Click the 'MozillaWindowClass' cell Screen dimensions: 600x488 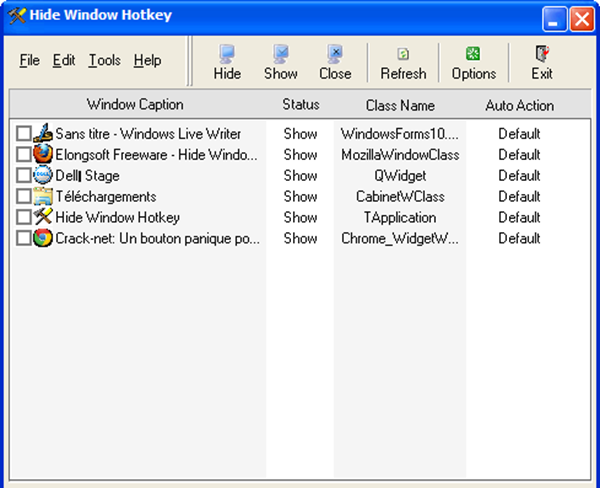coord(400,155)
